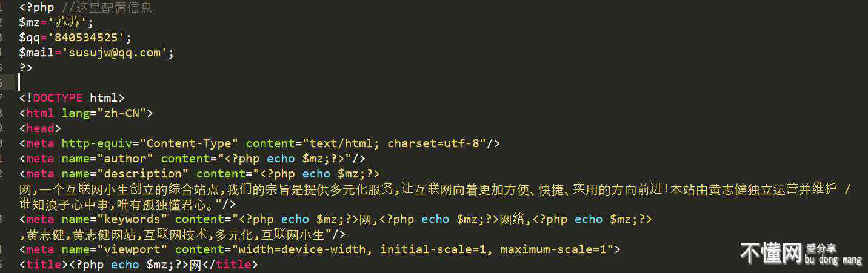The height and width of the screenshot is (273, 868).
Task: Click the opening head tag
Action: pyautogui.click(x=40, y=128)
